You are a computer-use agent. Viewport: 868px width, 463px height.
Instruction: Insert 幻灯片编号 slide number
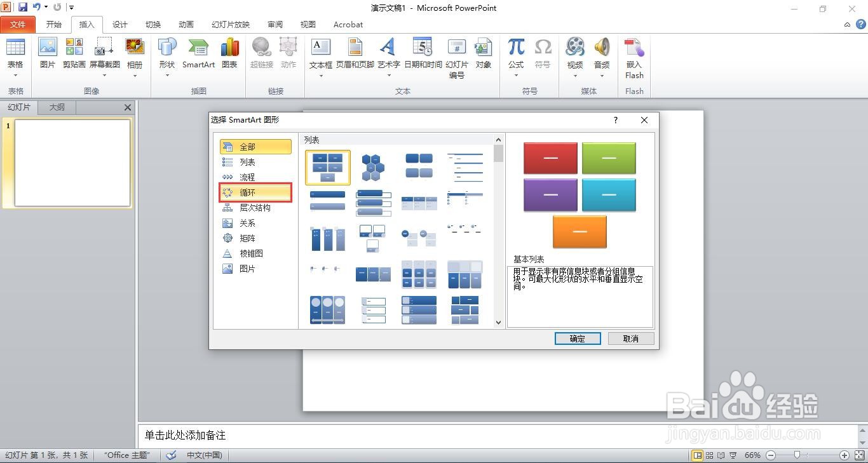(457, 58)
